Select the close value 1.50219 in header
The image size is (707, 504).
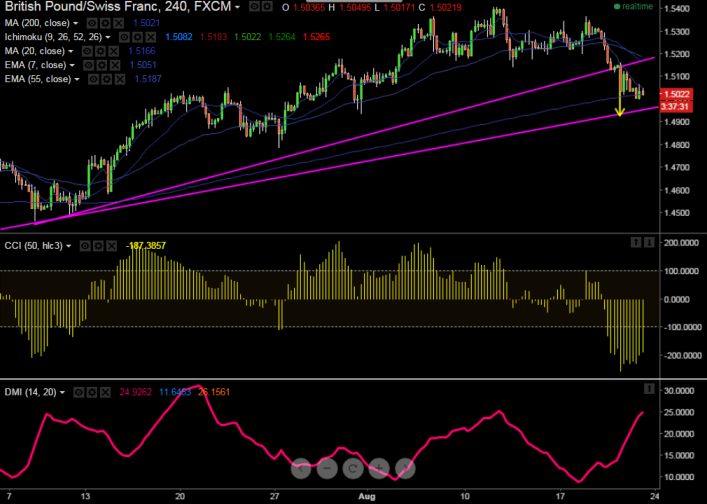point(445,7)
